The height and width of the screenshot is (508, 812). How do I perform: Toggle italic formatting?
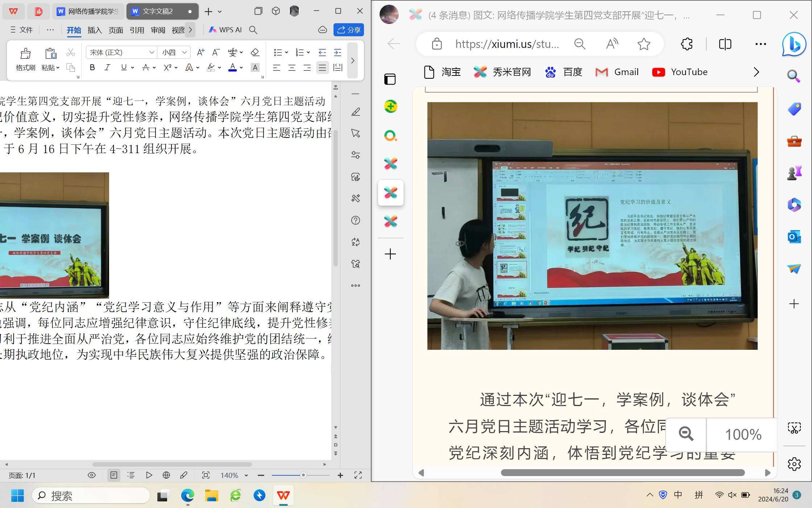[107, 68]
